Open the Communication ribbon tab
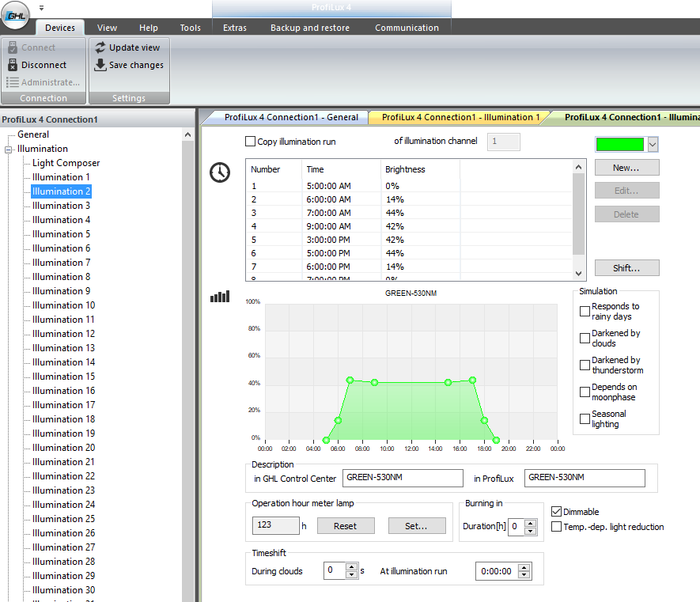This screenshot has width=700, height=602. point(407,28)
